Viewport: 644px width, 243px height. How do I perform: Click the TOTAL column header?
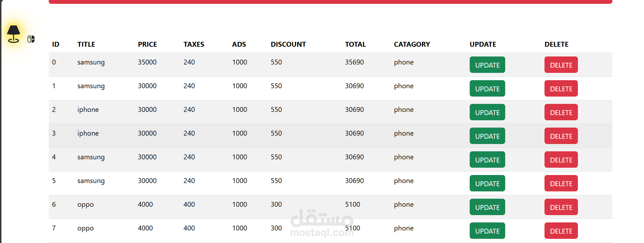coord(355,44)
